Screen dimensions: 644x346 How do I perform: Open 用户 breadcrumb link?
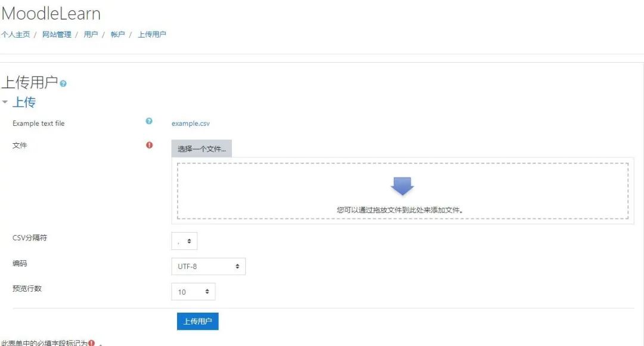91,35
